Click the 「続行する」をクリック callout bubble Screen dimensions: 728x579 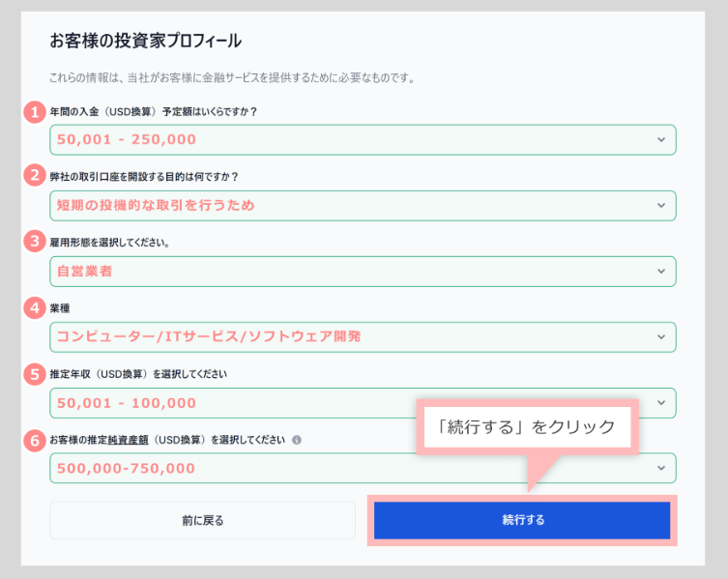(528, 426)
